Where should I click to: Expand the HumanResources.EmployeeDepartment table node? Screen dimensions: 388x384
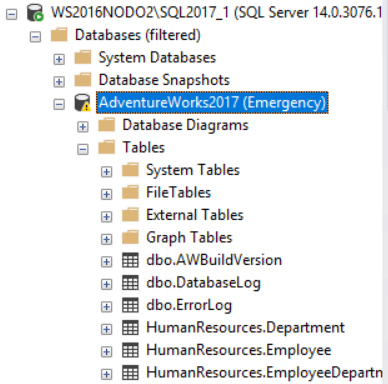[106, 374]
